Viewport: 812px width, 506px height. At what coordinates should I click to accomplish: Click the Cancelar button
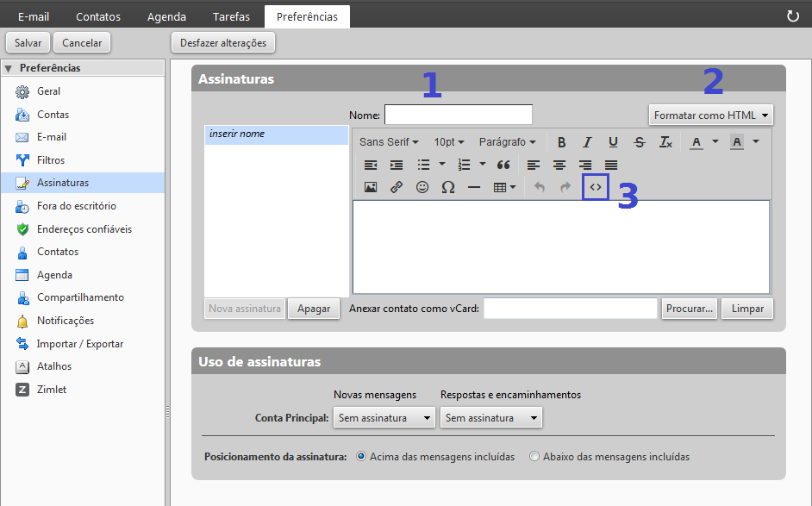82,42
